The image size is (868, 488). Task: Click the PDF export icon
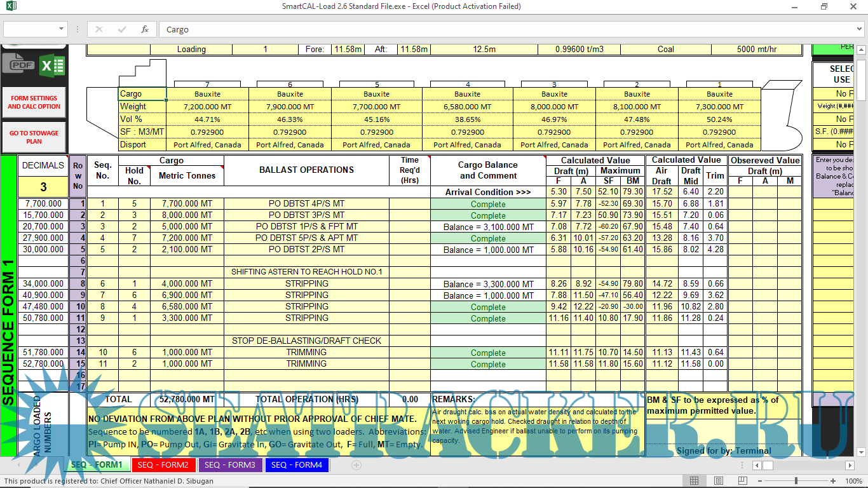(x=18, y=65)
